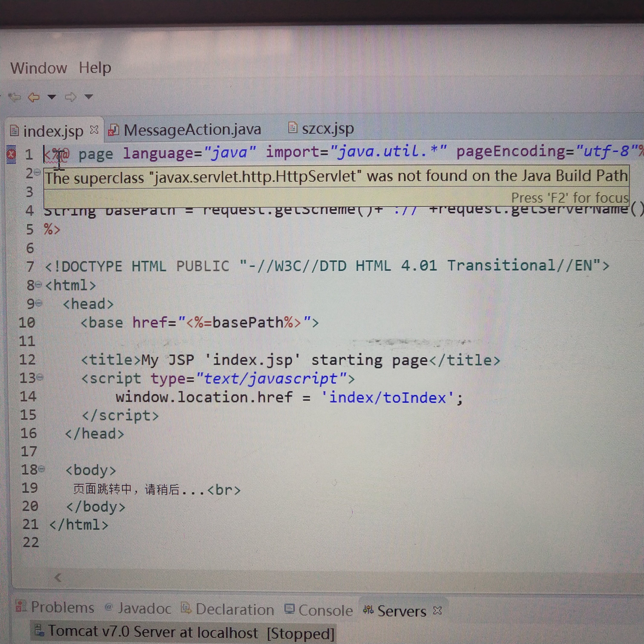Click the Last Edit Location arrow icon
Viewport: 644px width, 644px height.
click(x=15, y=97)
